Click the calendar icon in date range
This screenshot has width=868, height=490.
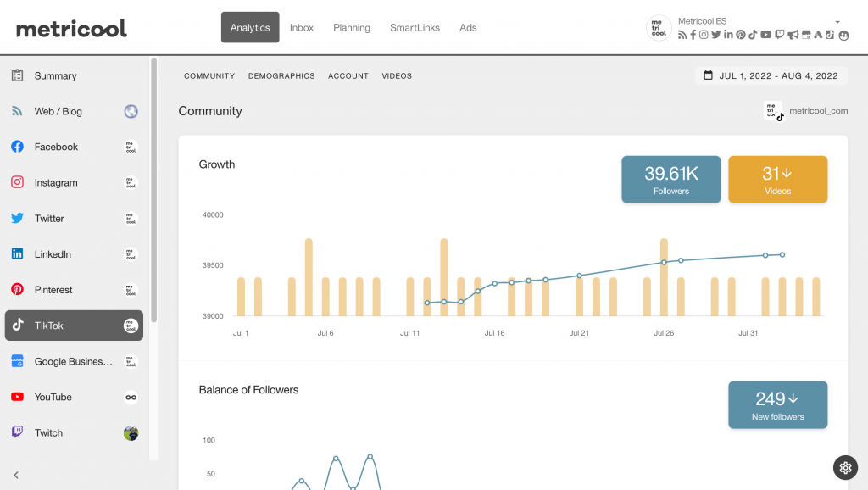708,75
